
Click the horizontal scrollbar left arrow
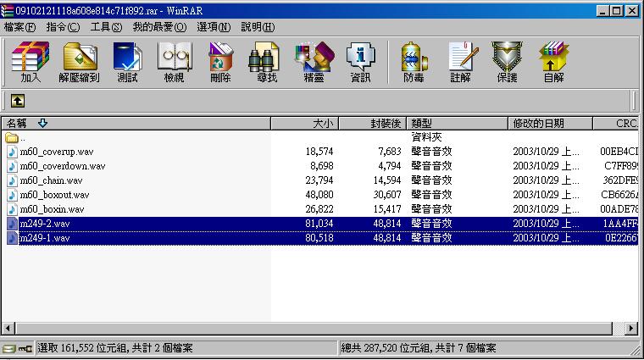click(8, 328)
